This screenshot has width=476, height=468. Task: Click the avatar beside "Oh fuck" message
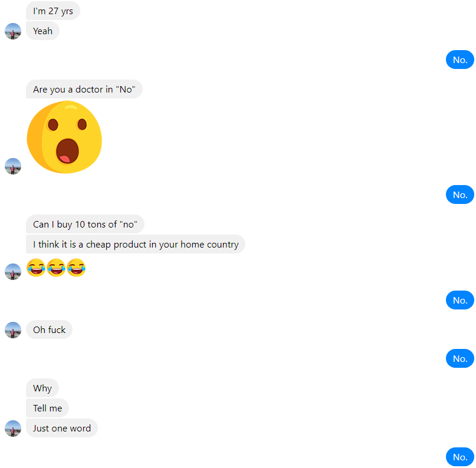coord(13,330)
